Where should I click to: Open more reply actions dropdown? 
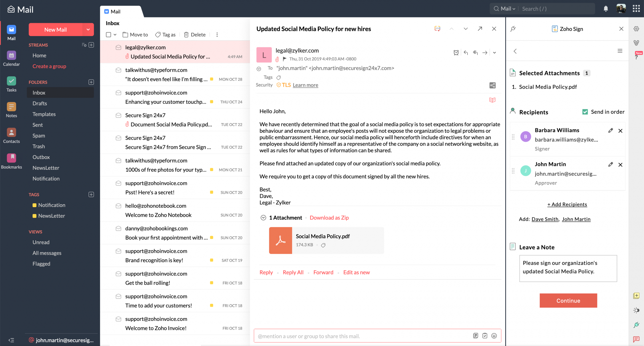click(x=495, y=53)
